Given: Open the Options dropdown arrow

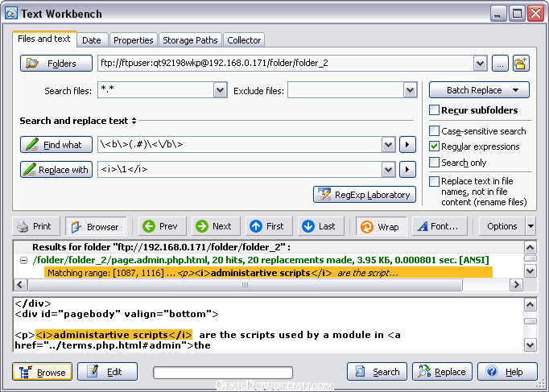Looking at the screenshot, I should coord(530,226).
